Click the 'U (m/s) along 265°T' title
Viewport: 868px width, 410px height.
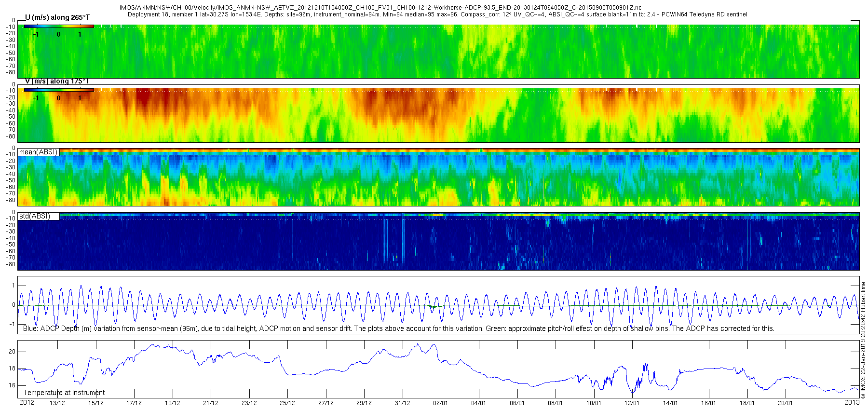[57, 17]
